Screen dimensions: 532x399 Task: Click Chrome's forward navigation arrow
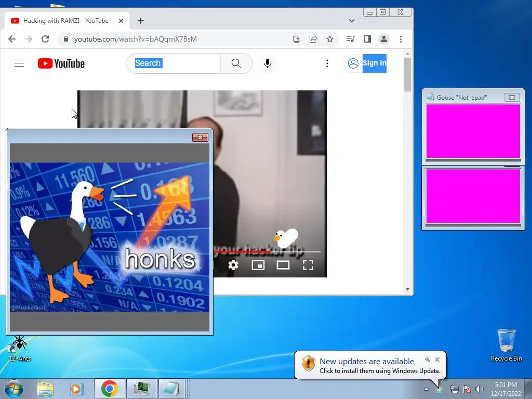29,39
